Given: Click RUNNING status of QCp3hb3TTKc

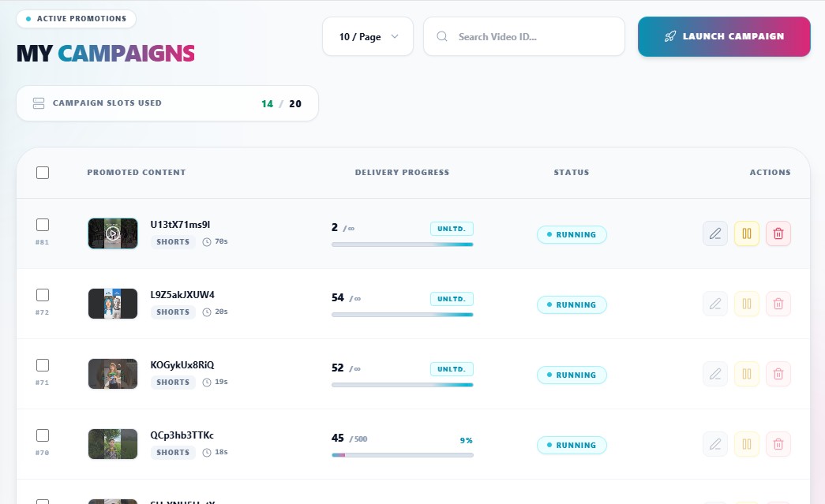Looking at the screenshot, I should [x=572, y=445].
